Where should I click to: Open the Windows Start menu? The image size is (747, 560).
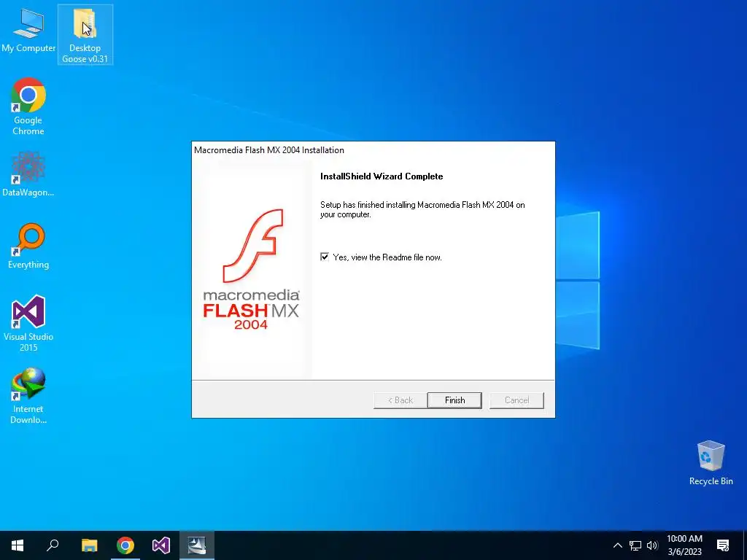(18, 545)
